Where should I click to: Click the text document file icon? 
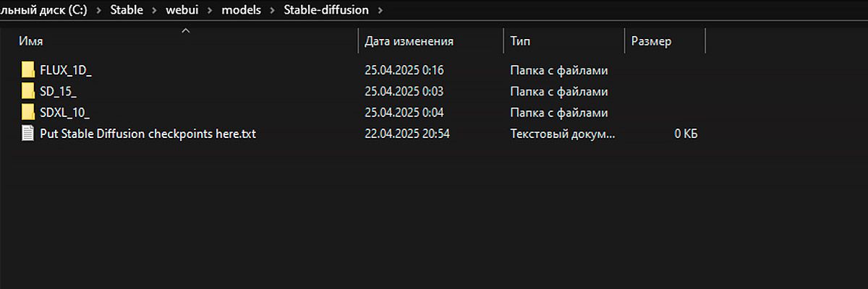[28, 134]
